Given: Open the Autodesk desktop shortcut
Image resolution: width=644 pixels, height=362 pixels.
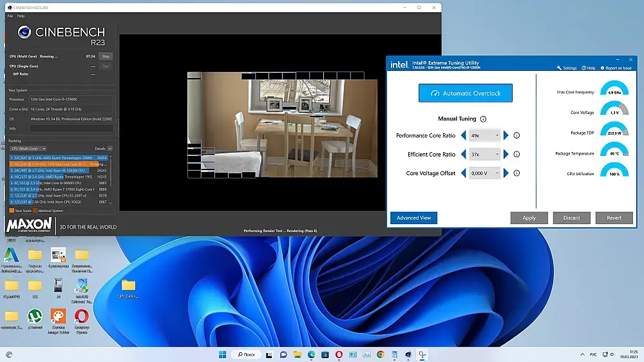Looking at the screenshot, I should pos(12,260).
